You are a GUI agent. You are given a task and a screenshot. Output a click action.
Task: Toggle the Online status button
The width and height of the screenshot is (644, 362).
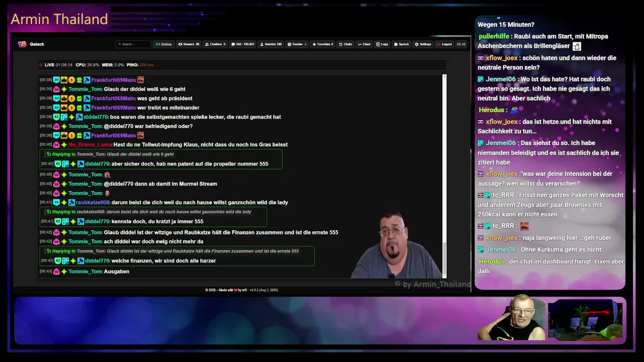[164, 44]
